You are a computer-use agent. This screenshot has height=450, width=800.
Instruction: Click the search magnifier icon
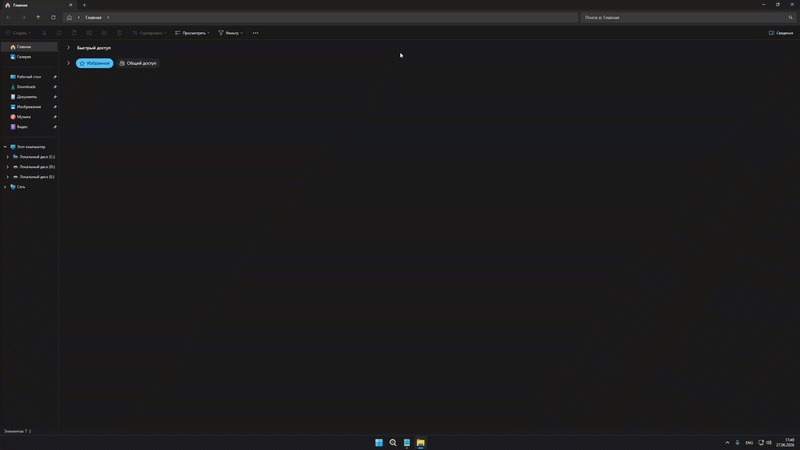(x=790, y=17)
